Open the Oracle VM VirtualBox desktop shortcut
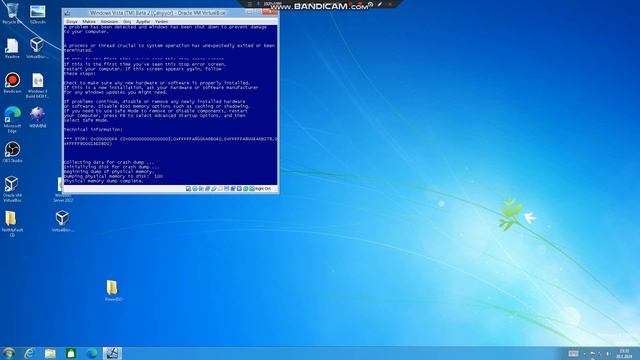Viewport: 640px width, 360px height. [12, 189]
